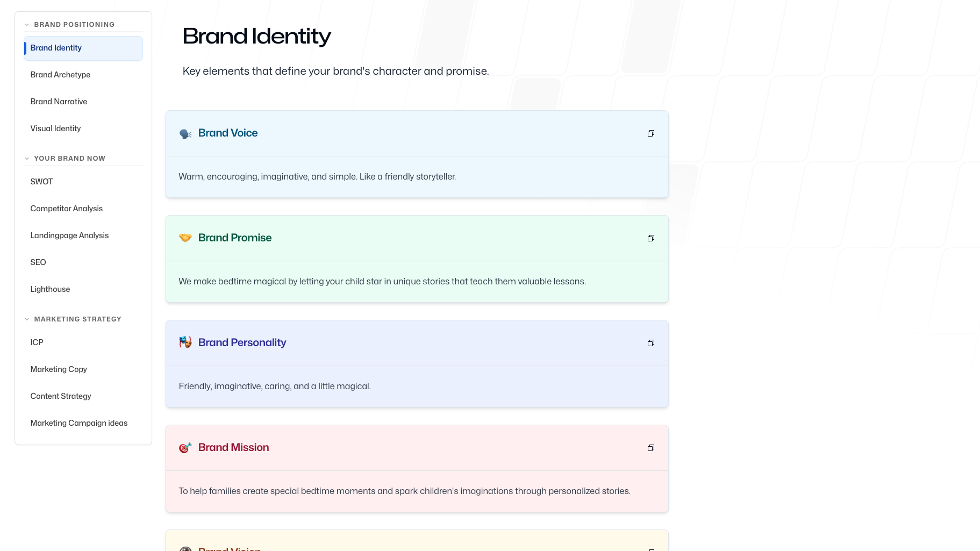Open the Visual Identity page
Viewport: 980px width, 551px height.
[55, 128]
